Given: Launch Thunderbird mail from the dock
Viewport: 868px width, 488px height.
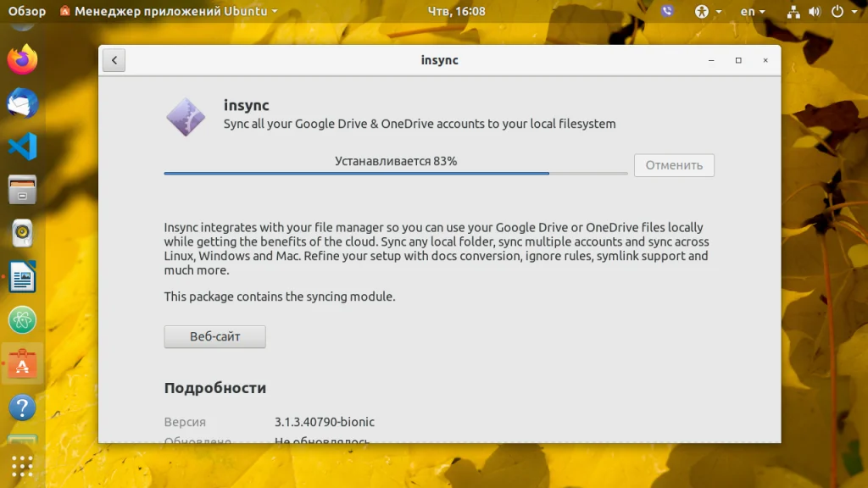Looking at the screenshot, I should [x=23, y=103].
